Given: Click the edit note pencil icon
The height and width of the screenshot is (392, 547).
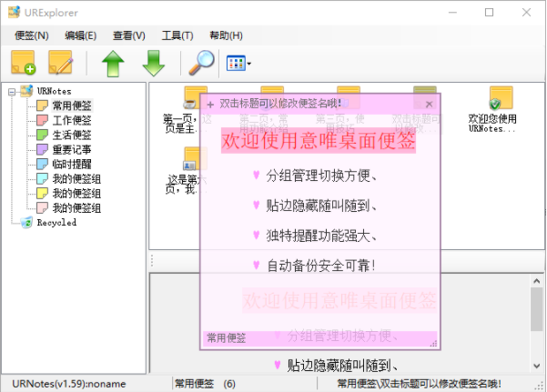Looking at the screenshot, I should coord(61,63).
